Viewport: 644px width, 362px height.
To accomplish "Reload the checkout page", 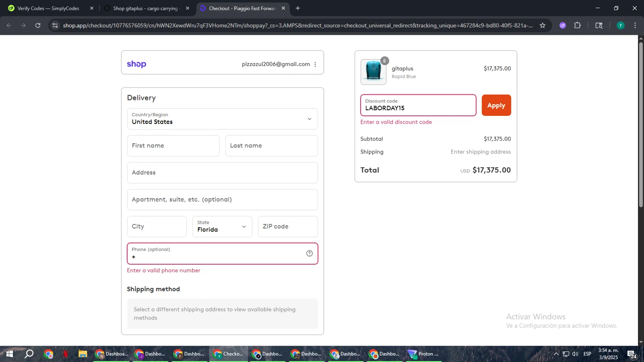I will click(38, 25).
